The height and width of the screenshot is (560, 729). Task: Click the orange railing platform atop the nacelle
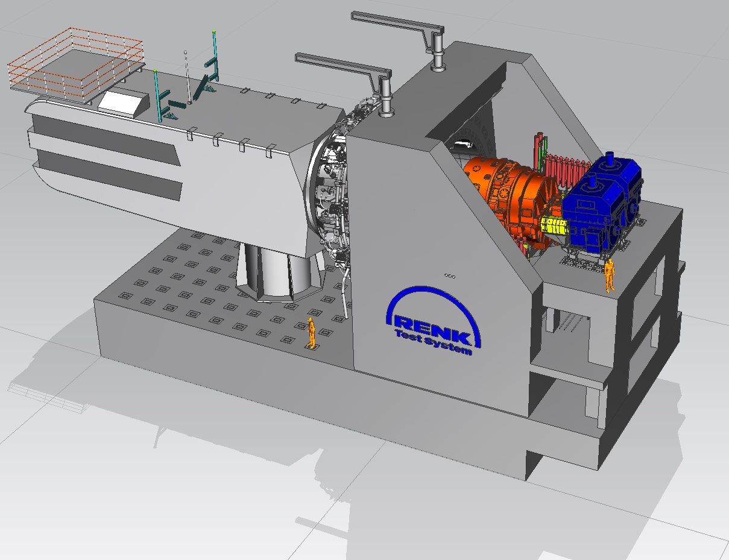point(75,65)
